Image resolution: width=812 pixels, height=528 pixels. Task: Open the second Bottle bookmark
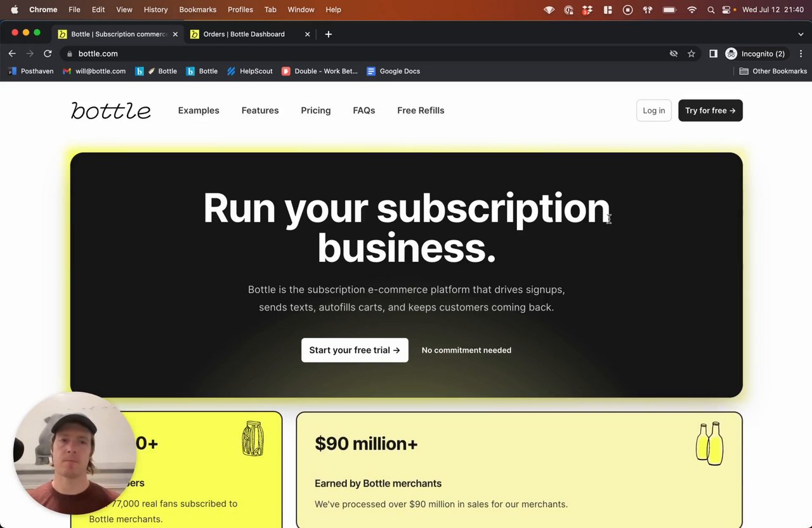click(x=202, y=71)
